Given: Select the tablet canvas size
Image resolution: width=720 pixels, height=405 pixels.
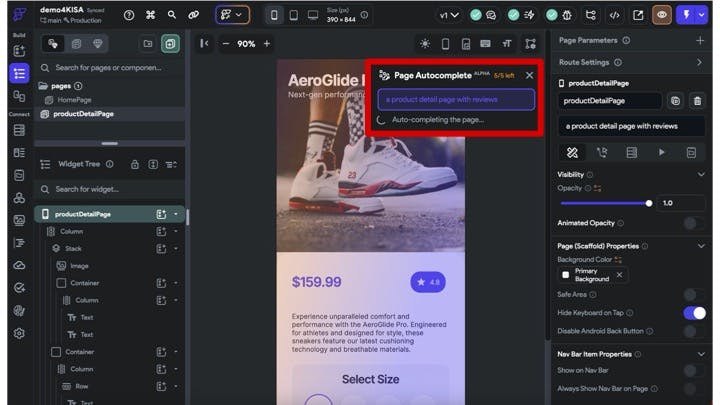Looking at the screenshot, I should (x=293, y=15).
